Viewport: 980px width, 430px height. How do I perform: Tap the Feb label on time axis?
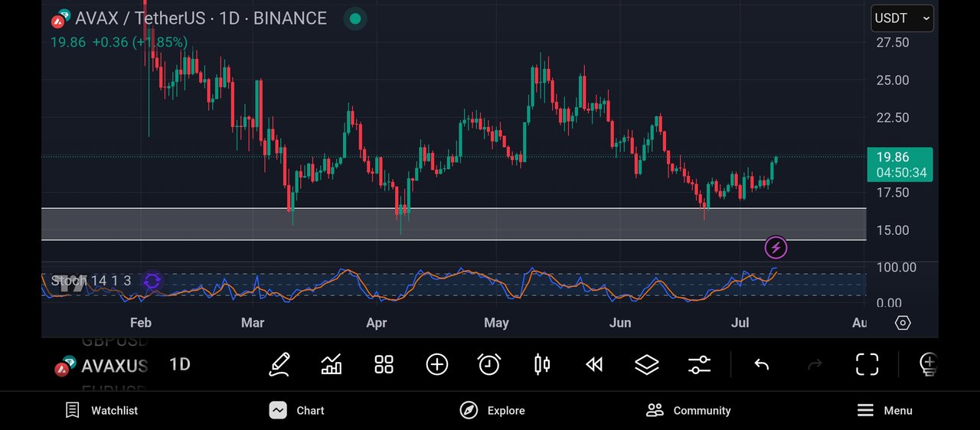141,323
